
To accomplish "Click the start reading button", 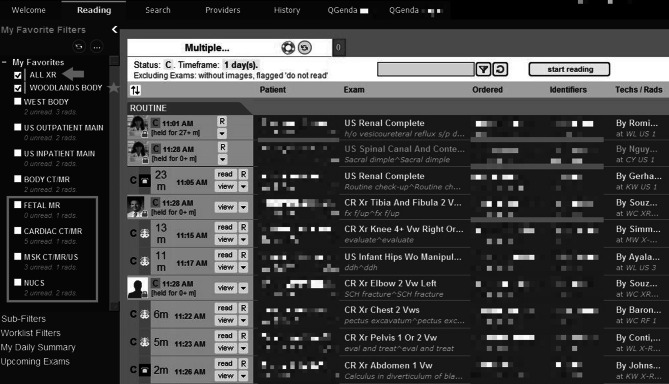I will (569, 69).
